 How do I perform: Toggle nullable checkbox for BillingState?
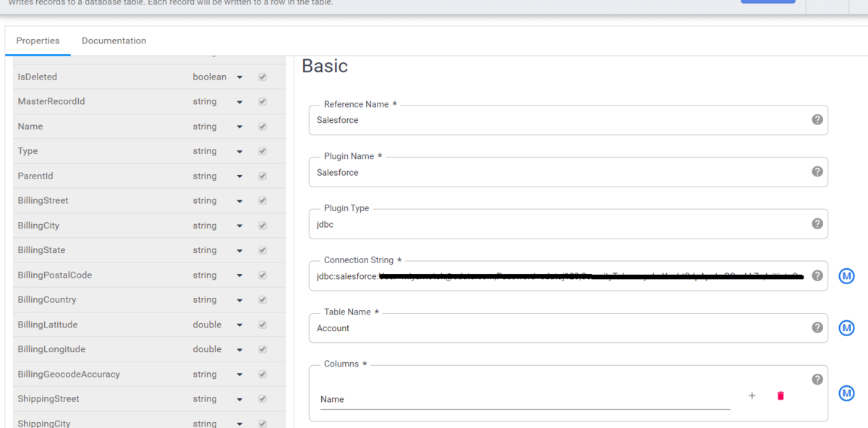263,250
